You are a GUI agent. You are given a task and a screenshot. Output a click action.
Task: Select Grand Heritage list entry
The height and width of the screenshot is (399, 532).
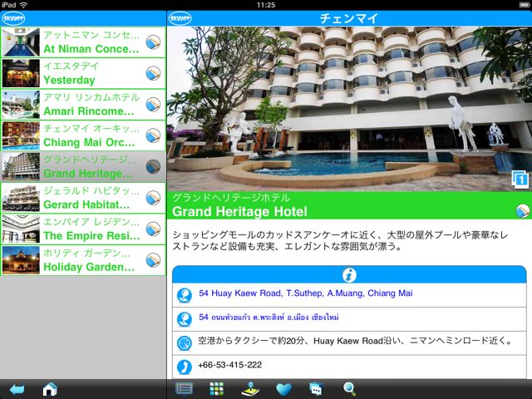point(83,166)
